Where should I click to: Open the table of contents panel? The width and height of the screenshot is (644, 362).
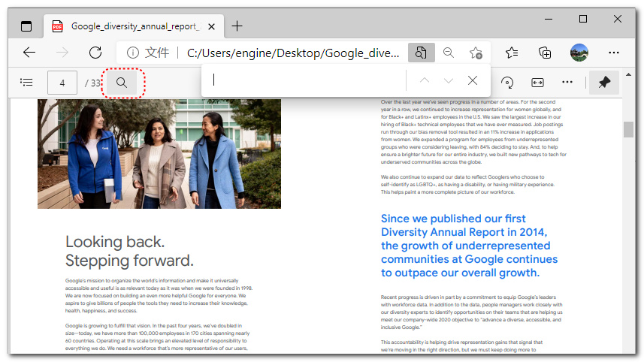[26, 82]
